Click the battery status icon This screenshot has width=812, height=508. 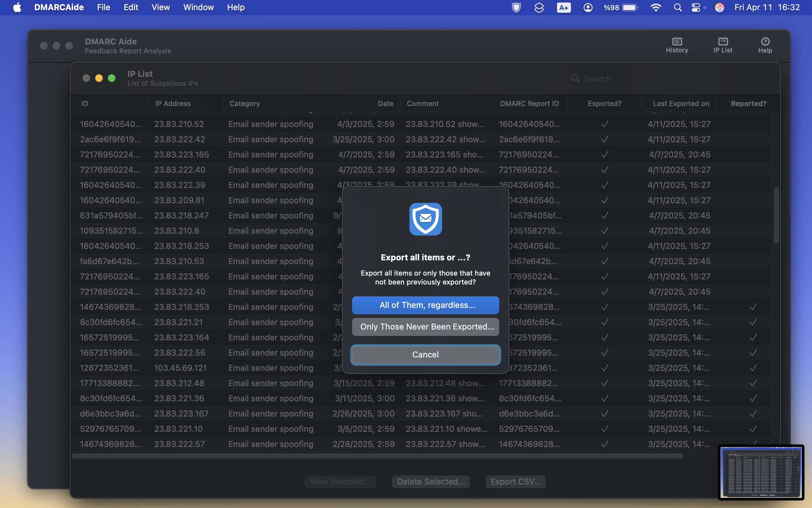click(630, 7)
